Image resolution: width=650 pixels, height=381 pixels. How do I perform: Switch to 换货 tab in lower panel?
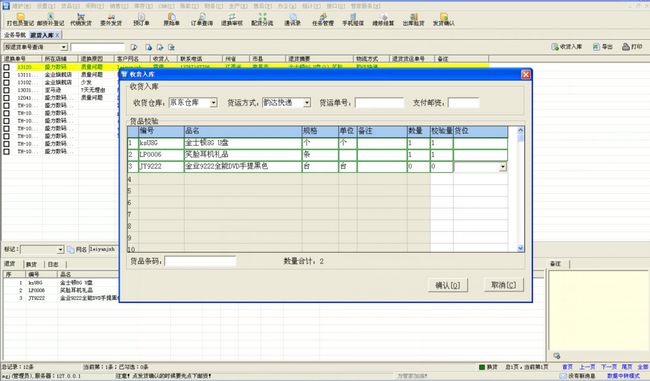(31, 264)
